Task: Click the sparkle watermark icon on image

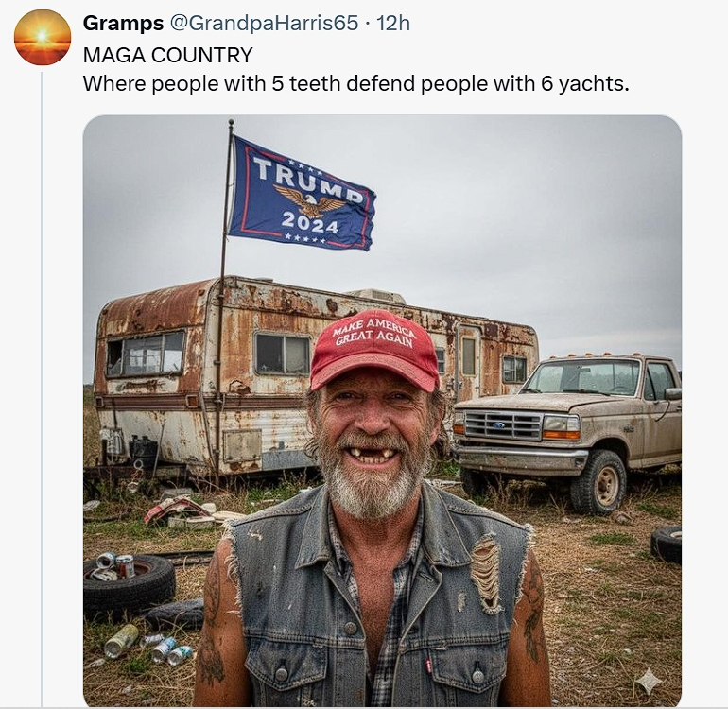Action: [649, 681]
